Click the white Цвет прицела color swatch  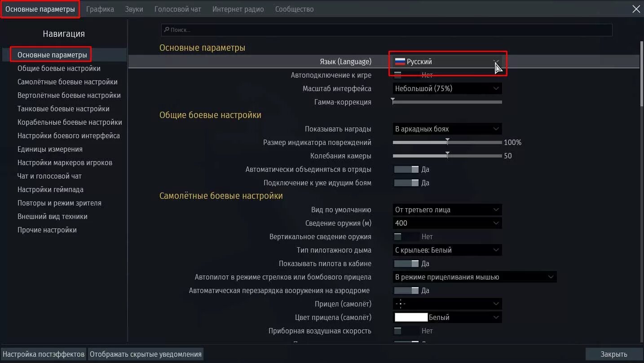click(411, 317)
